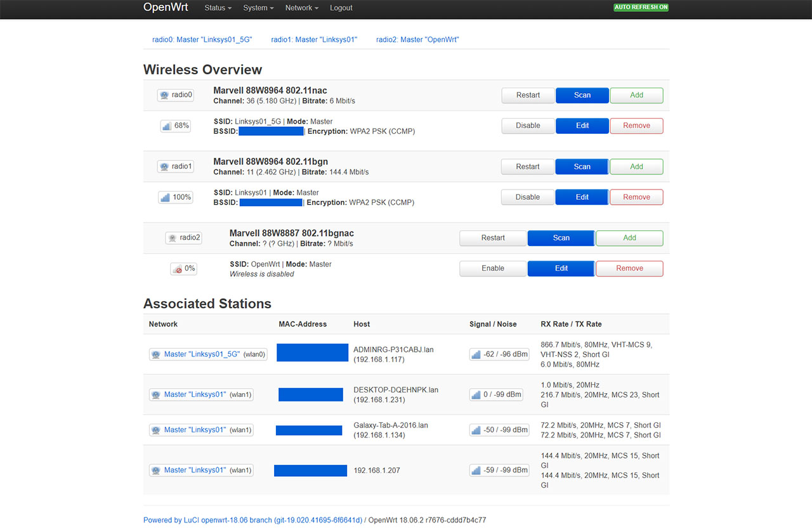
Task: Click the Signal / Noise column header
Action: coord(493,324)
